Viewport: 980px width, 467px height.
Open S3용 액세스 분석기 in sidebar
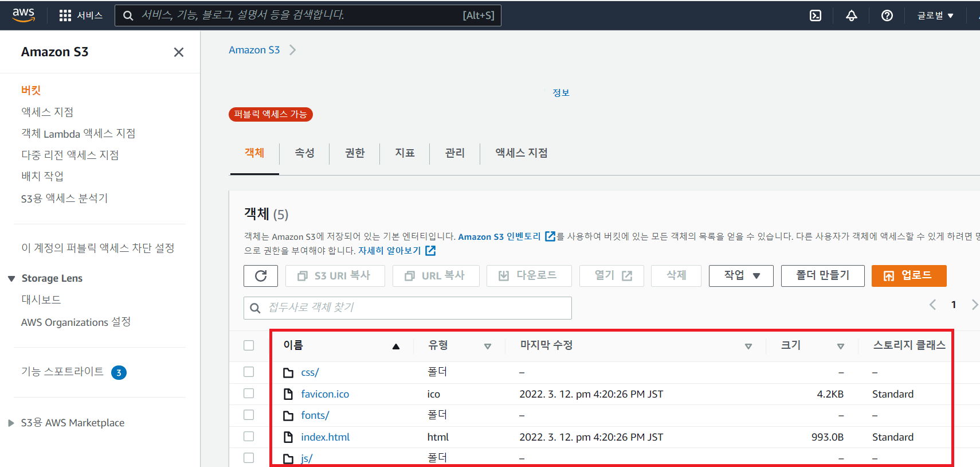click(65, 199)
